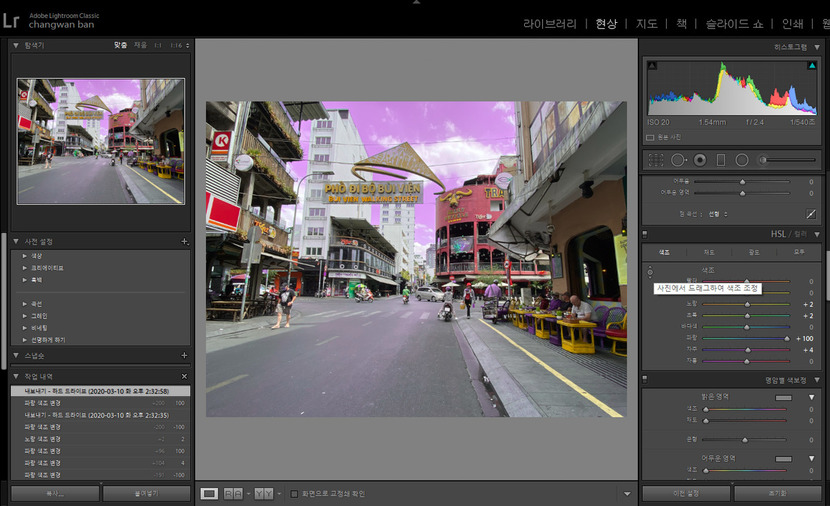This screenshot has height=506, width=830.
Task: Toggle shadow clipping indicator in histogram
Action: pyautogui.click(x=652, y=66)
